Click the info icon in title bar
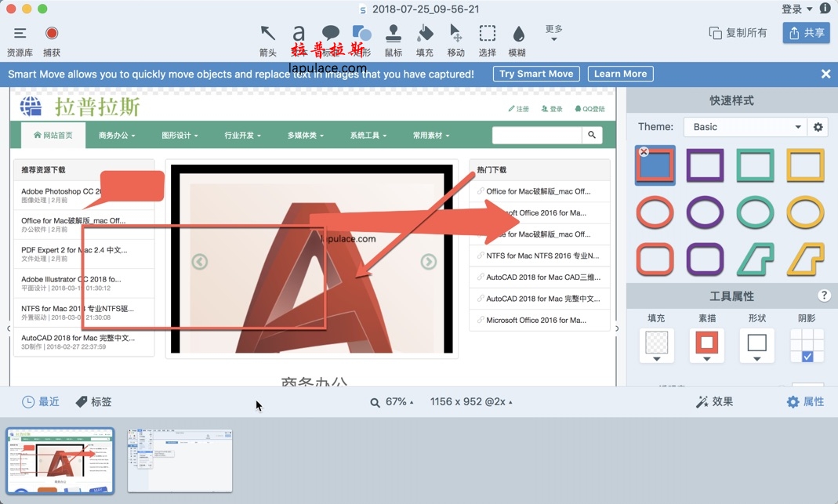This screenshot has width=838, height=504. point(825,9)
